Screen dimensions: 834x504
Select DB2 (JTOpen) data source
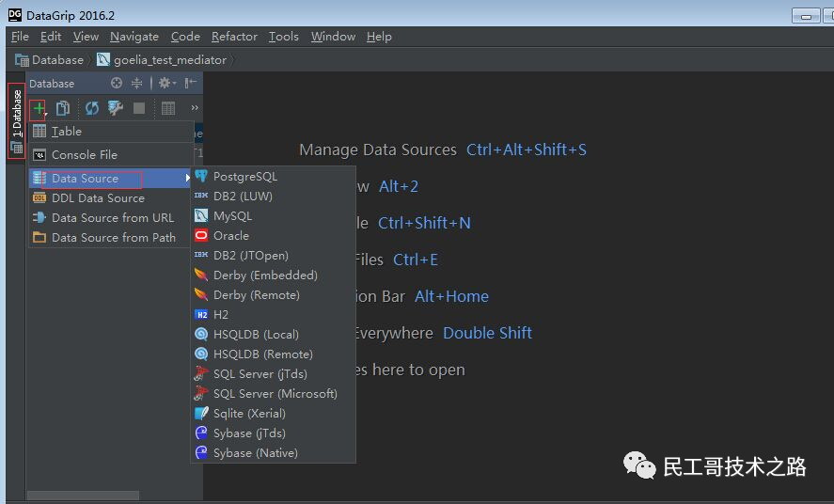(x=273, y=255)
